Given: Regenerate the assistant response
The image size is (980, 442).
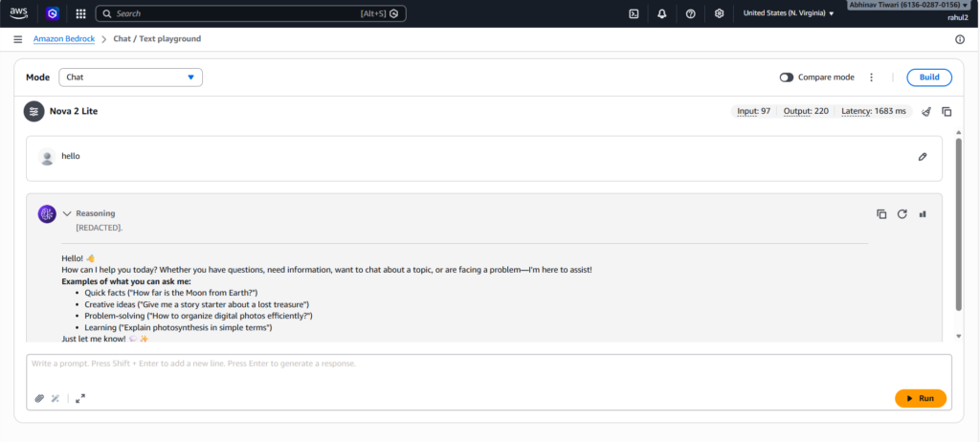Looking at the screenshot, I should [x=902, y=214].
